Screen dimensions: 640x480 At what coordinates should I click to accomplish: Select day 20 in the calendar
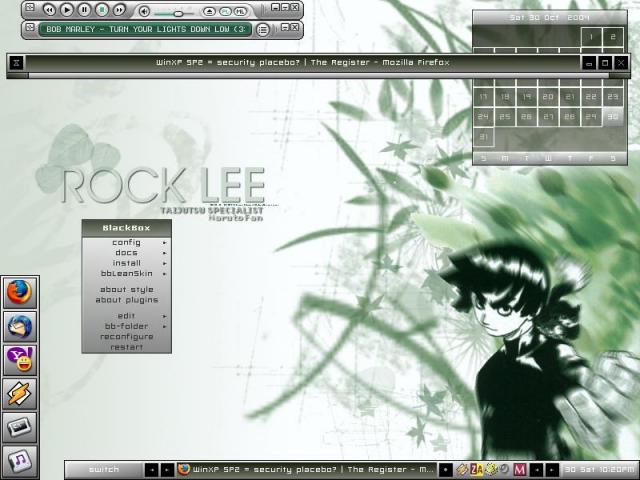click(x=548, y=97)
